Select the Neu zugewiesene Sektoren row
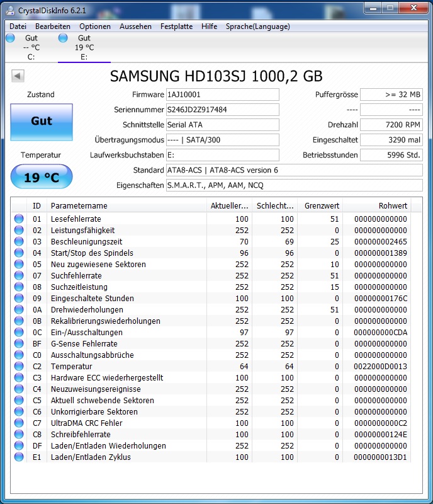 [212, 264]
